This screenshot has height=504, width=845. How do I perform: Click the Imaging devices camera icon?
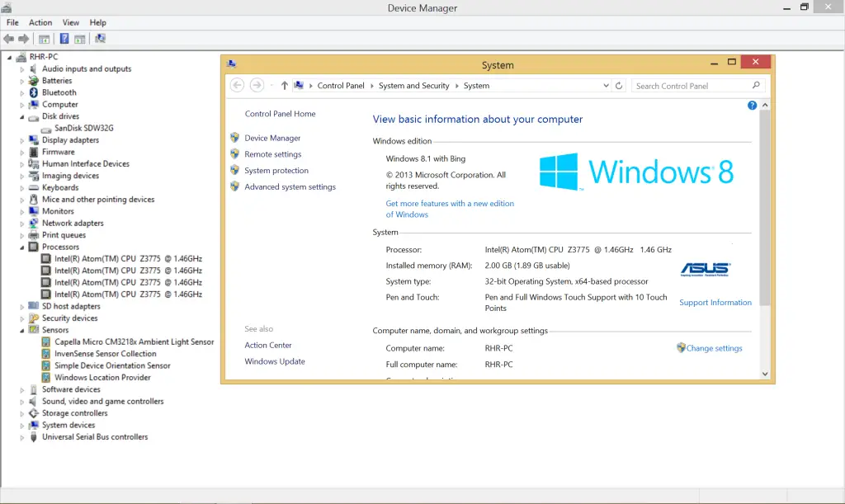click(33, 176)
